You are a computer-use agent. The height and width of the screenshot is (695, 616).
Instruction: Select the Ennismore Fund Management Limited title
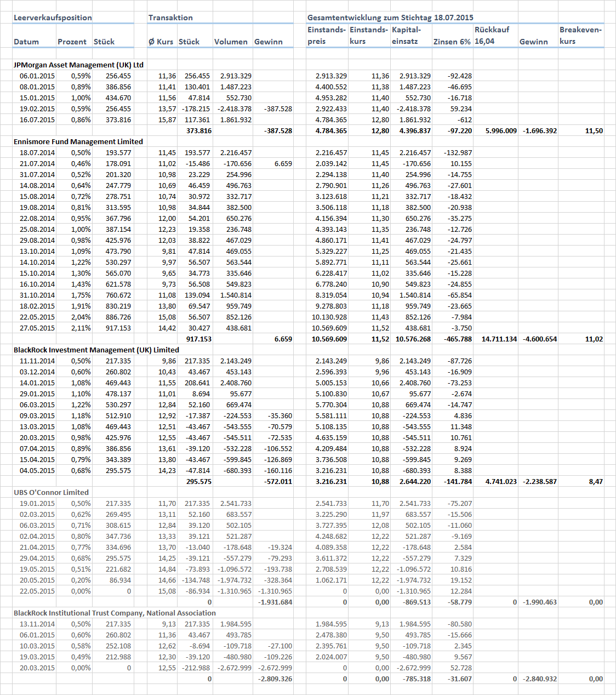pos(78,141)
